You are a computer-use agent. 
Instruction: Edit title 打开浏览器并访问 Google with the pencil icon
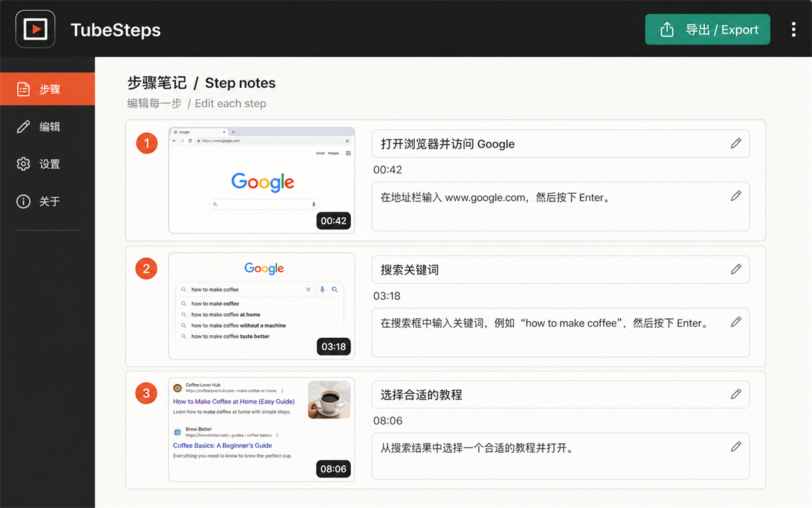736,144
